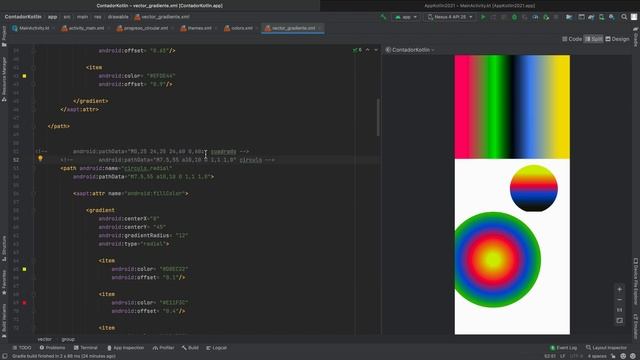Click the yellow lightbulb quick-fix icon

click(40, 158)
